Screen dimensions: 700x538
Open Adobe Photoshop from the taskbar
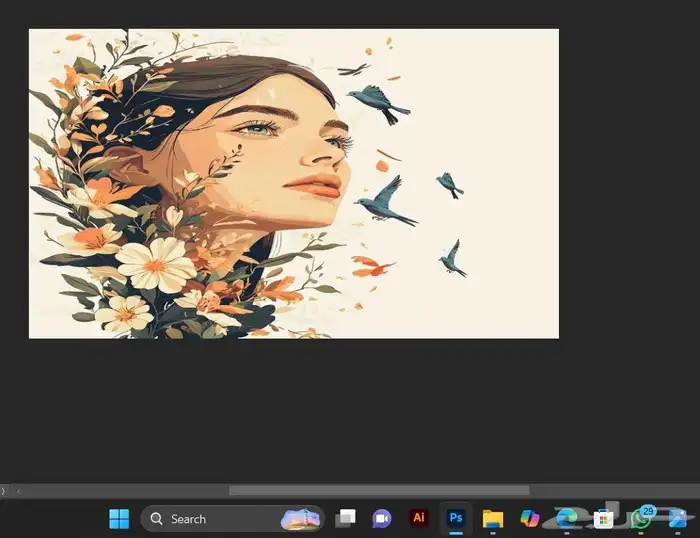coord(455,518)
